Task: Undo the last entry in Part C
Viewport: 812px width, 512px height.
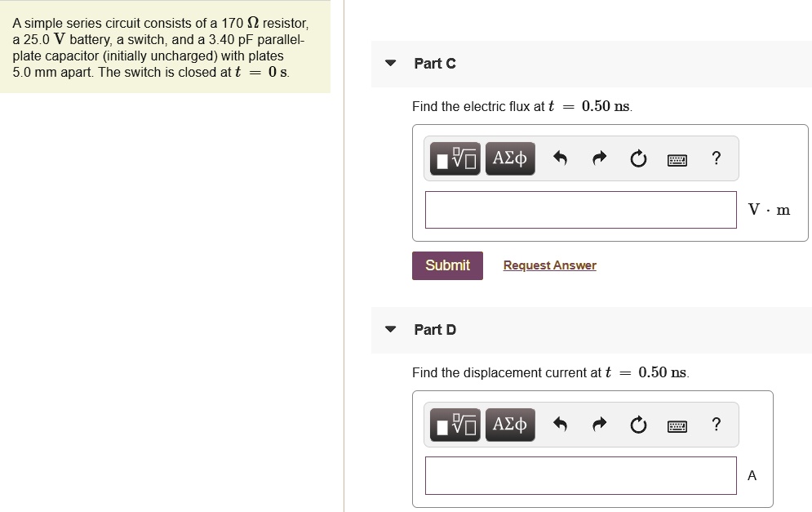Action: [x=560, y=158]
